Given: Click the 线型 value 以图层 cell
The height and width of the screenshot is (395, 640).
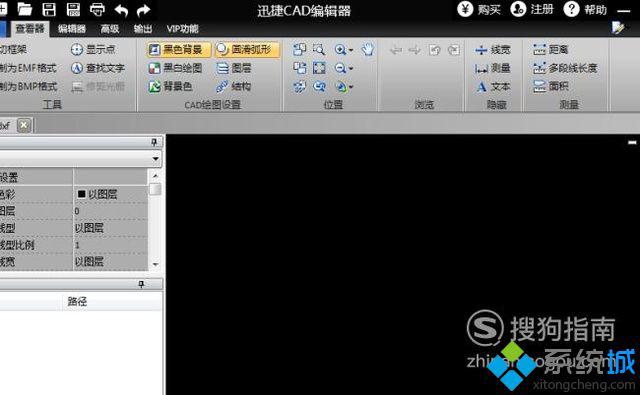Looking at the screenshot, I should 110,228.
